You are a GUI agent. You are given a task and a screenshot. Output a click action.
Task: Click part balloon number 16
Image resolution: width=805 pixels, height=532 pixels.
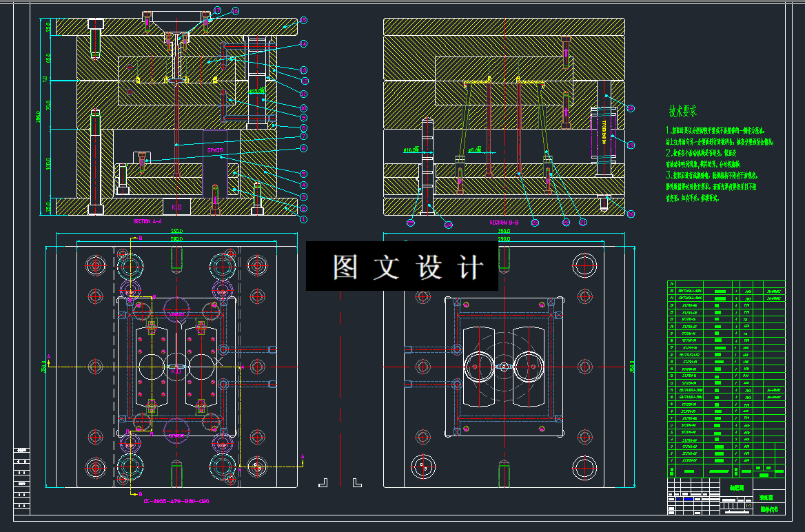coord(235,11)
